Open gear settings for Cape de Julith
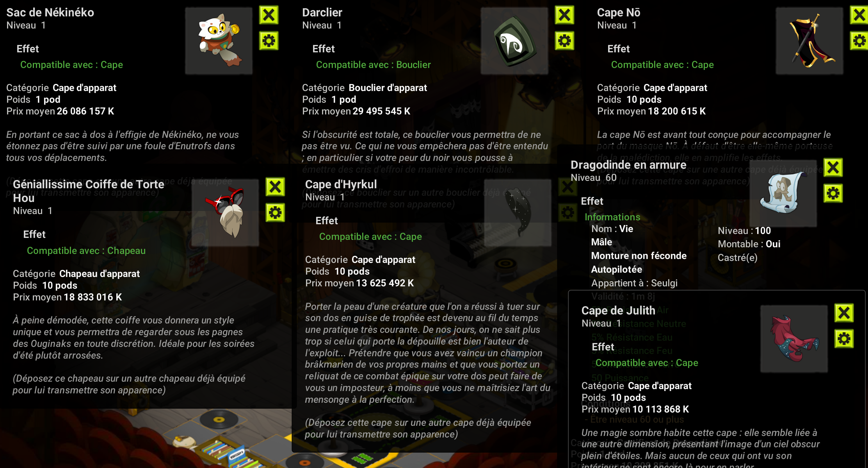The image size is (868, 468). [844, 339]
